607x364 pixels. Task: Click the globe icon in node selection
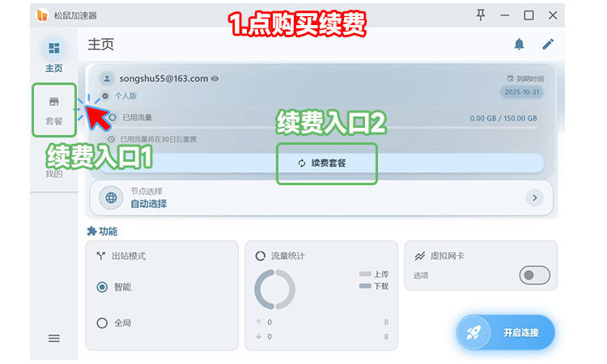tap(111, 197)
